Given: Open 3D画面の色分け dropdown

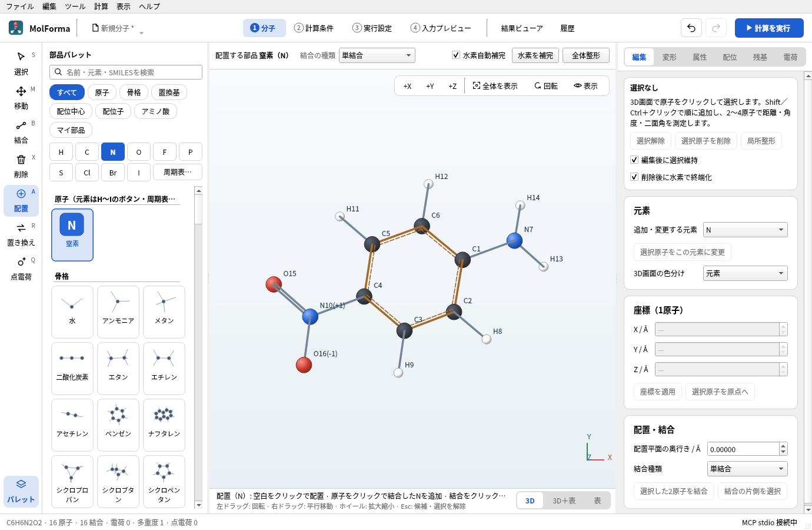Looking at the screenshot, I should [x=746, y=273].
